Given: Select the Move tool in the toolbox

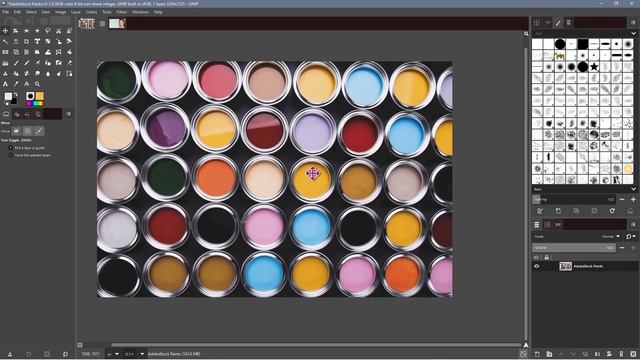Looking at the screenshot, I should (x=5, y=31).
